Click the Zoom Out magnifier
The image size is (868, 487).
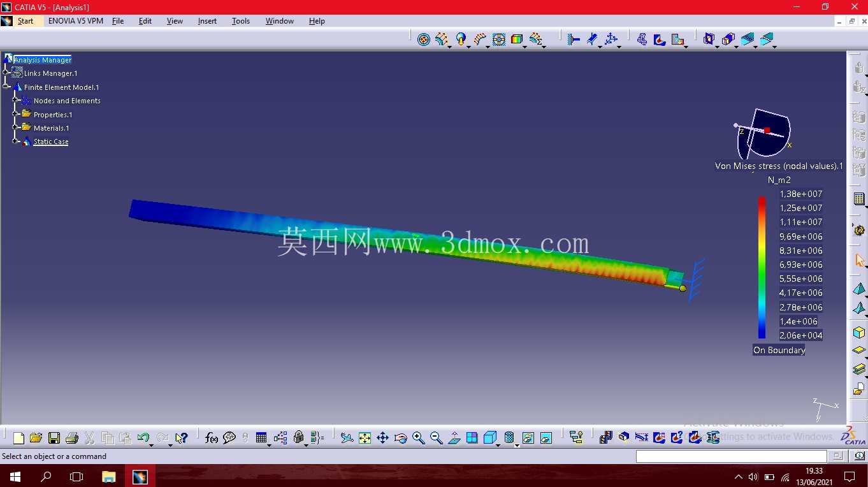(x=436, y=438)
